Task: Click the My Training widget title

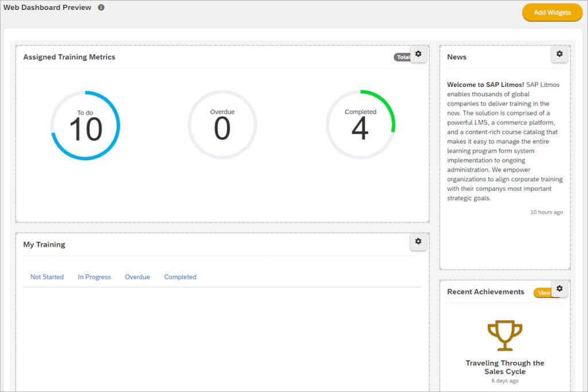Action: (x=44, y=244)
